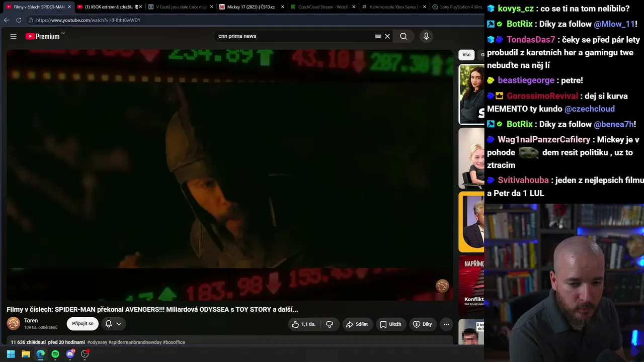This screenshot has height=362, width=644.
Task: Close the Mickey 17 ČSFD.cz tab
Action: click(x=283, y=7)
